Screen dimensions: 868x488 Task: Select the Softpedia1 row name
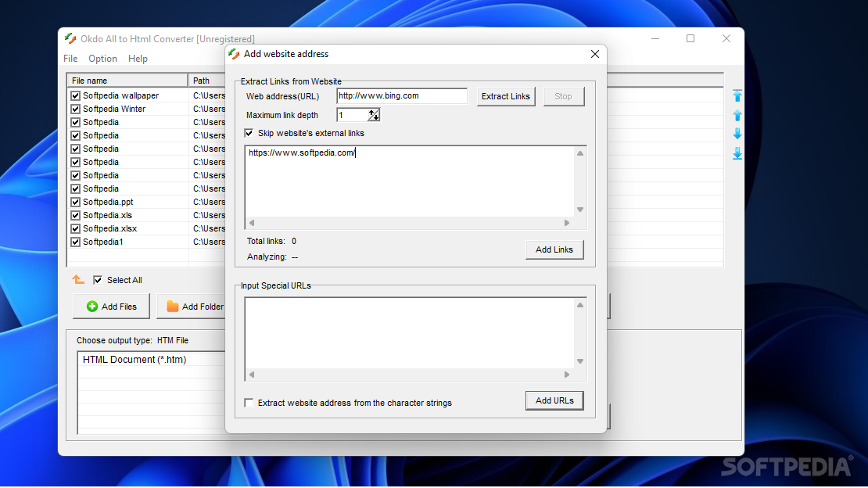[x=103, y=242]
